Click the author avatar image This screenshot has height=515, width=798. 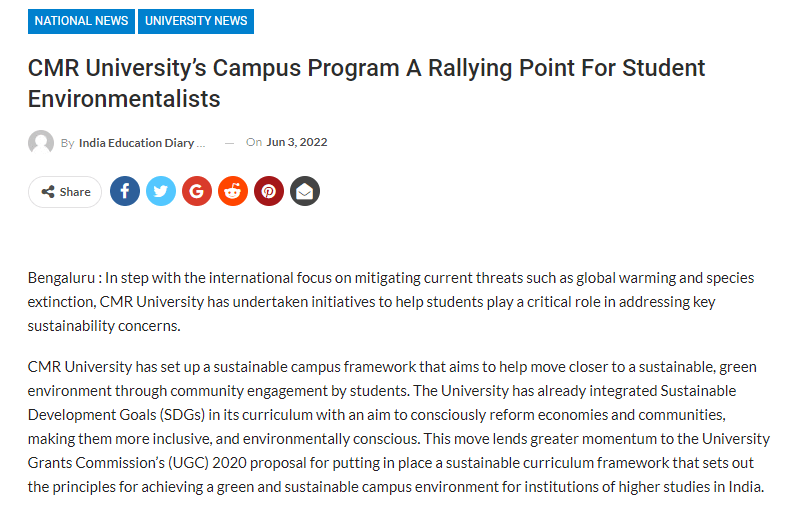click(x=41, y=143)
